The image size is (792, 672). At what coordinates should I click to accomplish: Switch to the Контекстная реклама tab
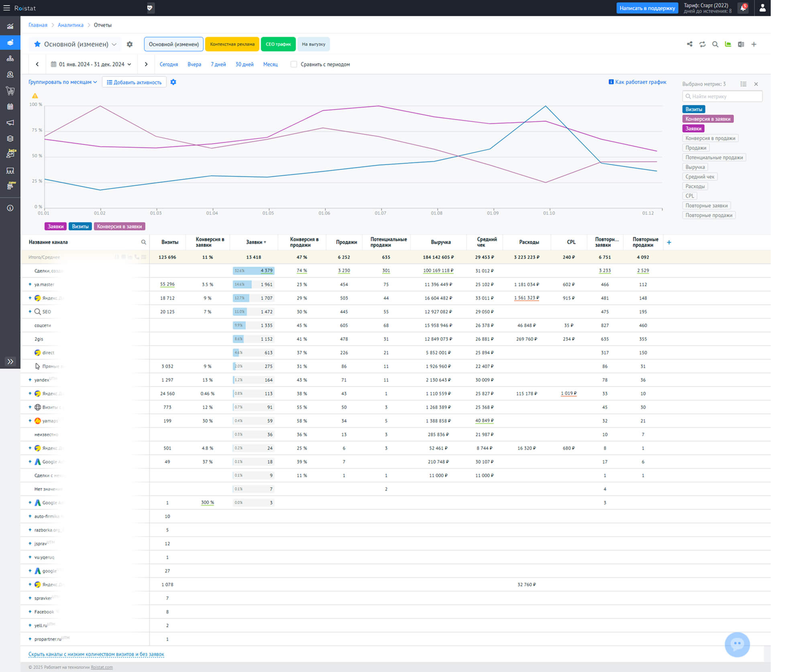232,44
